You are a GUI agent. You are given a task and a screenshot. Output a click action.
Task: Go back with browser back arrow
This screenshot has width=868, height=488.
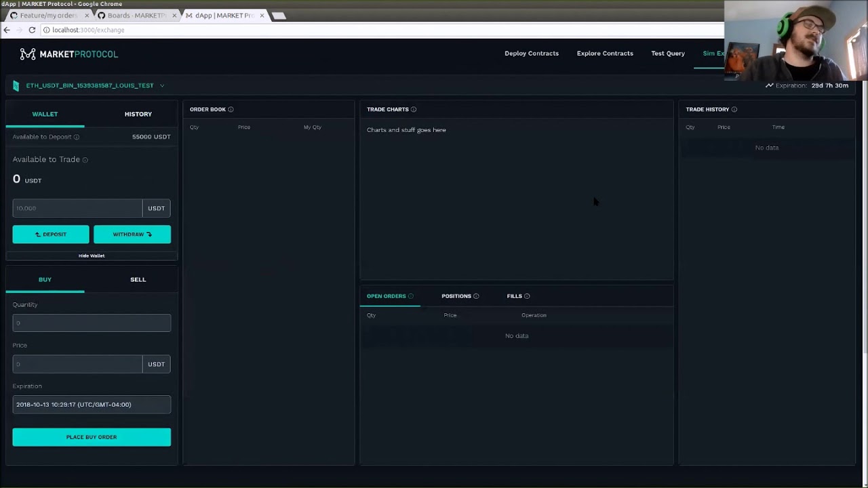coord(7,30)
